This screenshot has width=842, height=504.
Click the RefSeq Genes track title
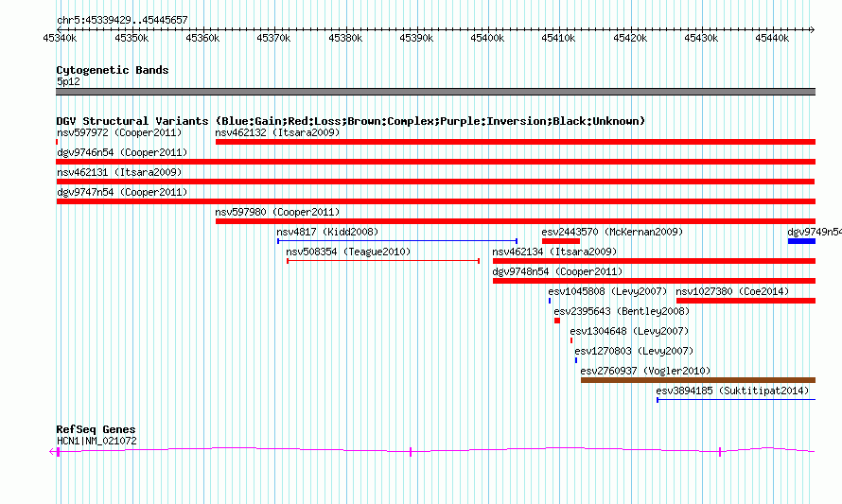point(96,429)
